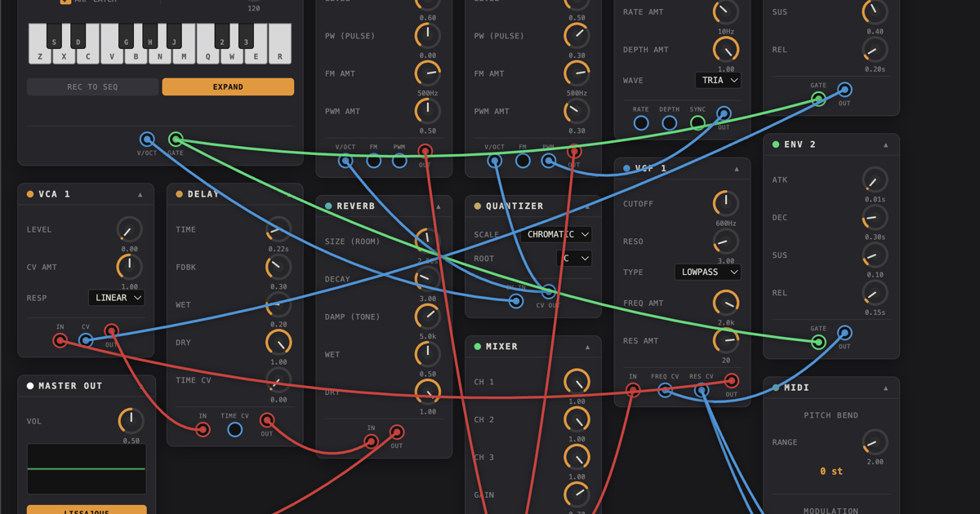
Task: Click the LFO DEPTH input jack
Action: click(669, 123)
